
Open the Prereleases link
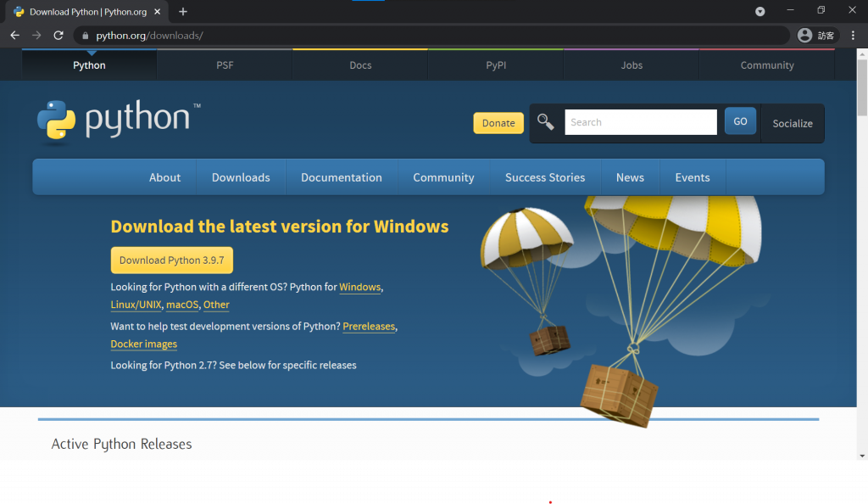click(369, 326)
